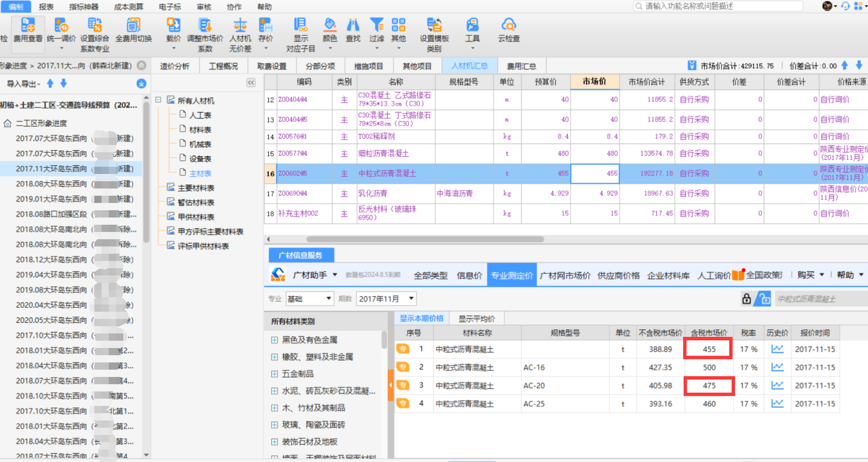868x462 pixels.
Task: Click the horizontal scrollbar under material table
Action: tap(425, 239)
